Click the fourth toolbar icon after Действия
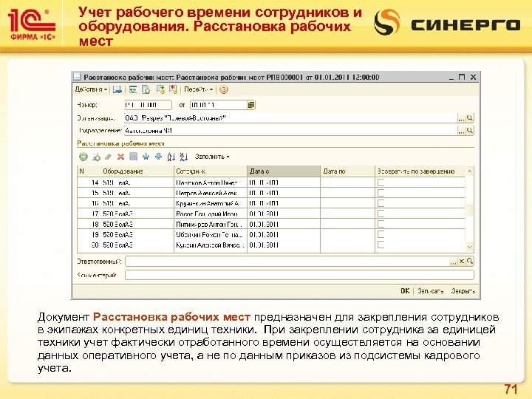 point(160,89)
